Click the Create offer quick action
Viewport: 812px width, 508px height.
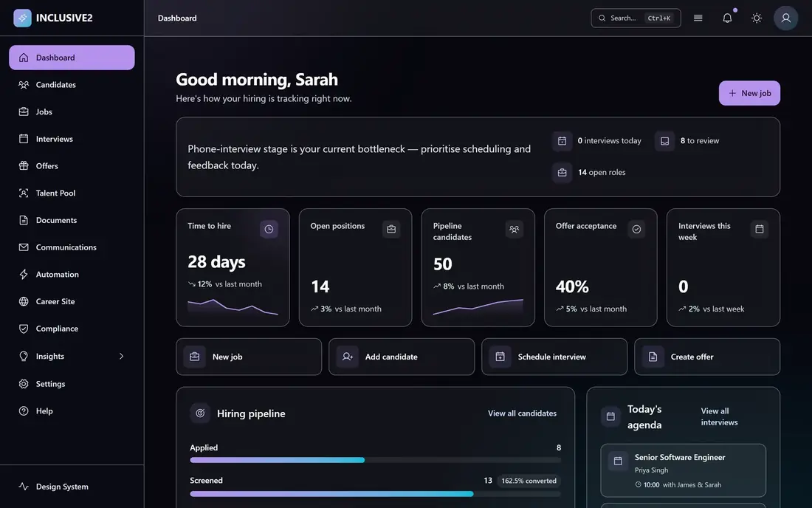[707, 357]
